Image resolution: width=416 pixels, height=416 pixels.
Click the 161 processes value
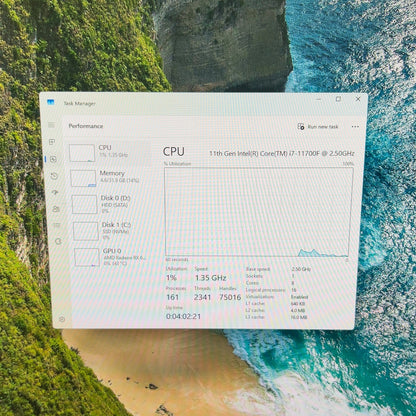[x=173, y=297]
